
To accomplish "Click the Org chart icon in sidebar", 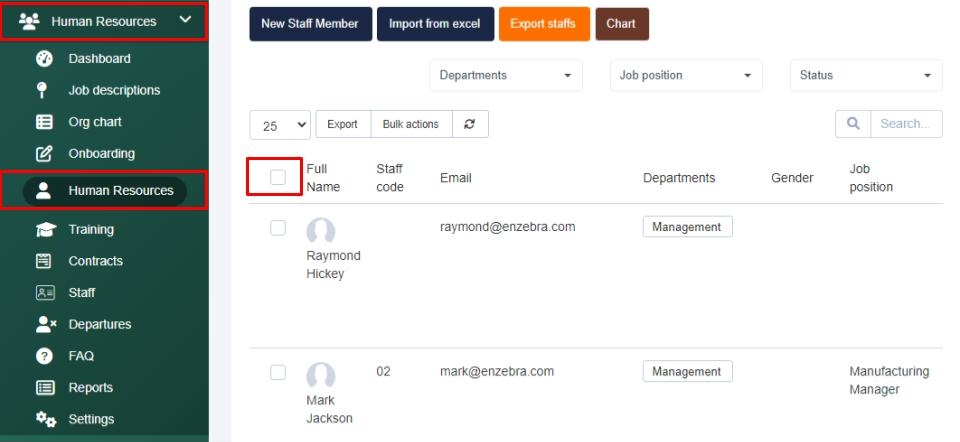I will [44, 122].
